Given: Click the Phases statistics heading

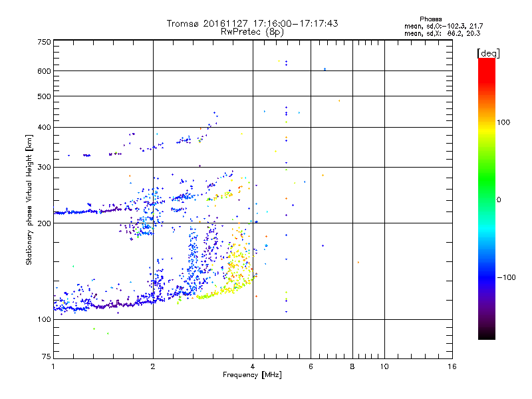Looking at the screenshot, I should 430,19.
